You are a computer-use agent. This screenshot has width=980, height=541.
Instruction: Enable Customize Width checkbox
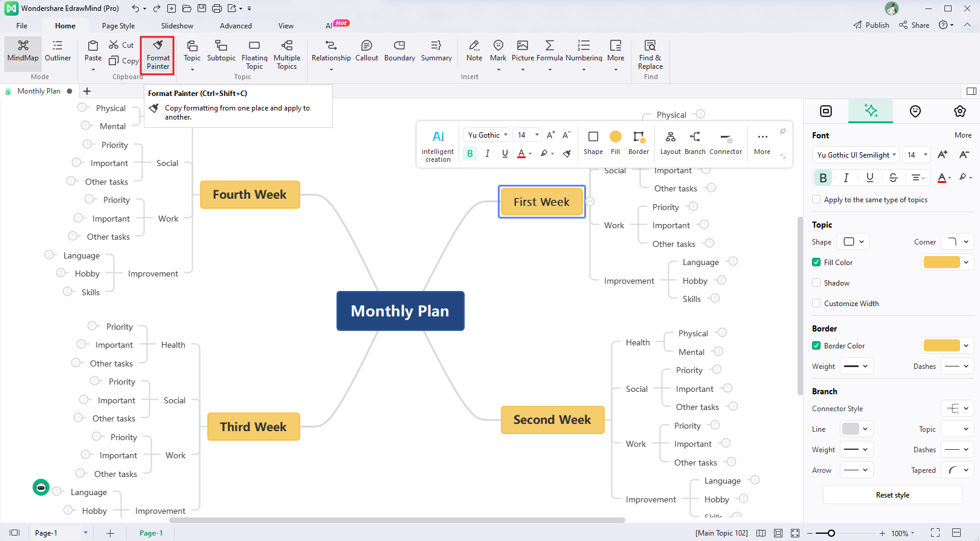tap(816, 304)
